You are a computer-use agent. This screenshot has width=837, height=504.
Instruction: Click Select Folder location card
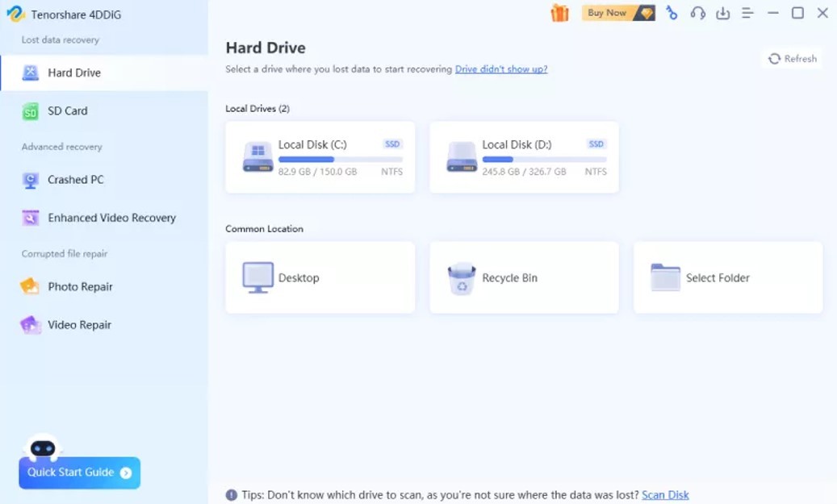click(x=727, y=277)
